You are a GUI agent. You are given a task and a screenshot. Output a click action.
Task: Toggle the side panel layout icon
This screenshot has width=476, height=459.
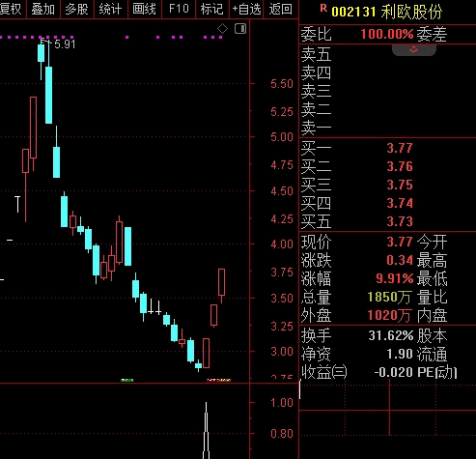tap(240, 29)
